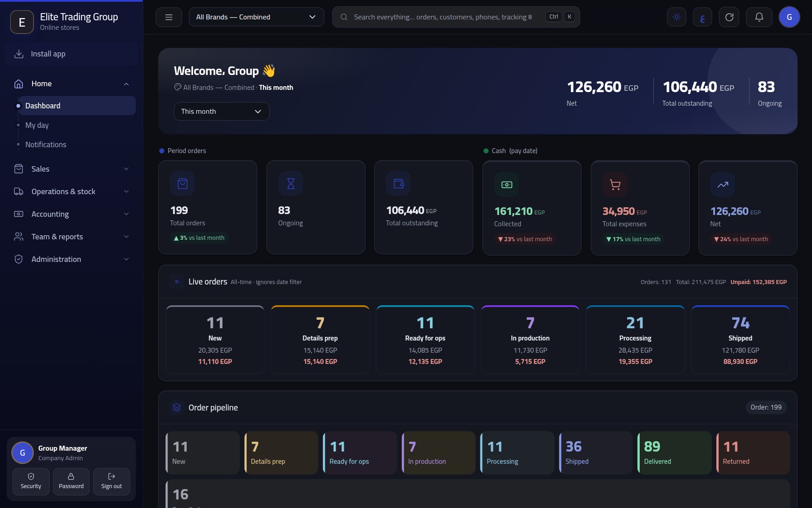This screenshot has width=812, height=508.
Task: Select the Returned pipeline tile
Action: (x=753, y=453)
